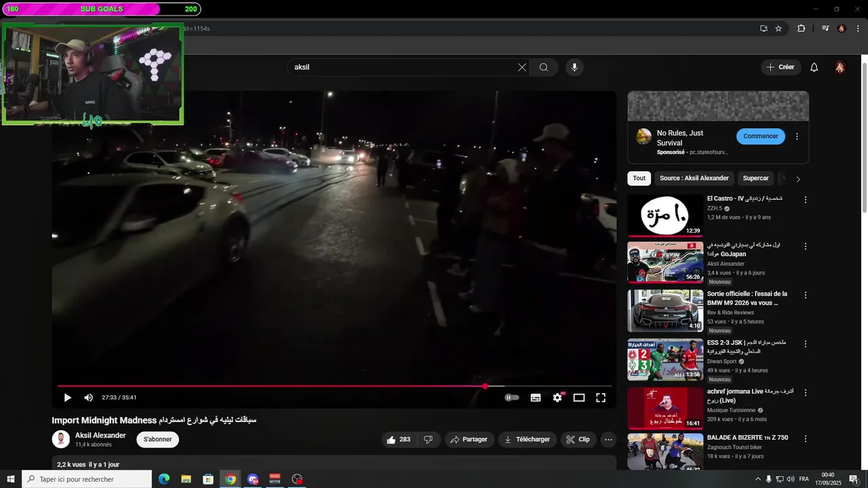Subscribe with the S'abonner button
Viewport: 868px width, 488px height.
pos(158,439)
